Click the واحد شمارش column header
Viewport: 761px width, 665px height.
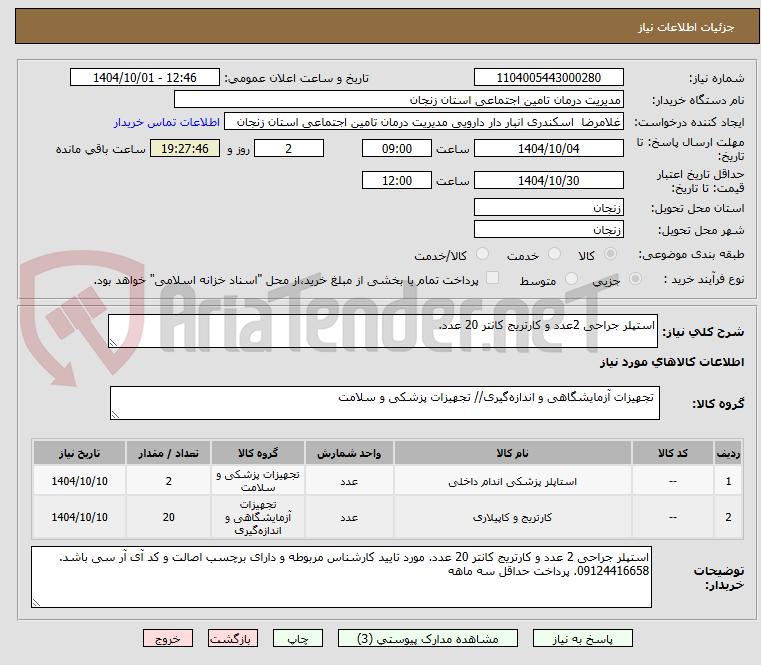pos(349,453)
